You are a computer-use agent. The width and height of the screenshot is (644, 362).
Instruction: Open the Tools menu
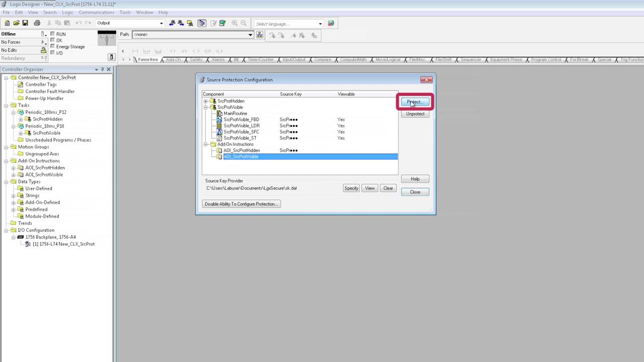(125, 12)
